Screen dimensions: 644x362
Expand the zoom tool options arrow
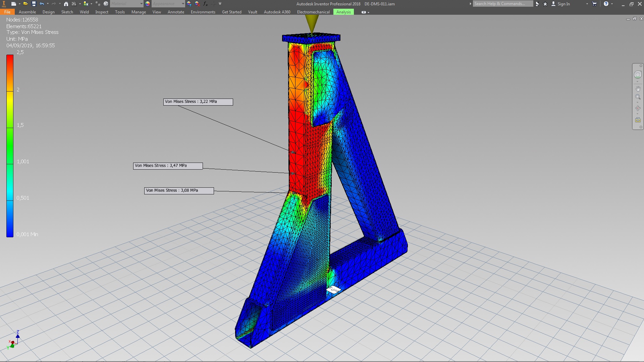point(637,102)
